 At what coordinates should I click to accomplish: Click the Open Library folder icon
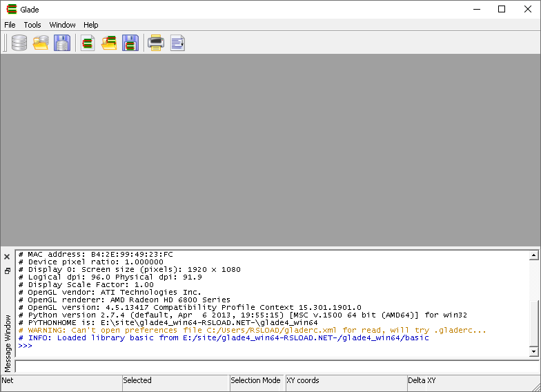click(41, 43)
